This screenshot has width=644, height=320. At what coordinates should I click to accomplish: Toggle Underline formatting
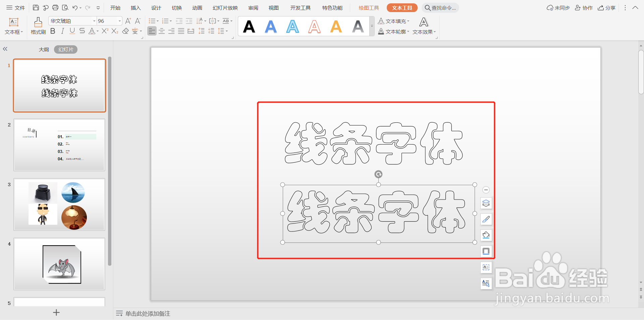click(72, 31)
